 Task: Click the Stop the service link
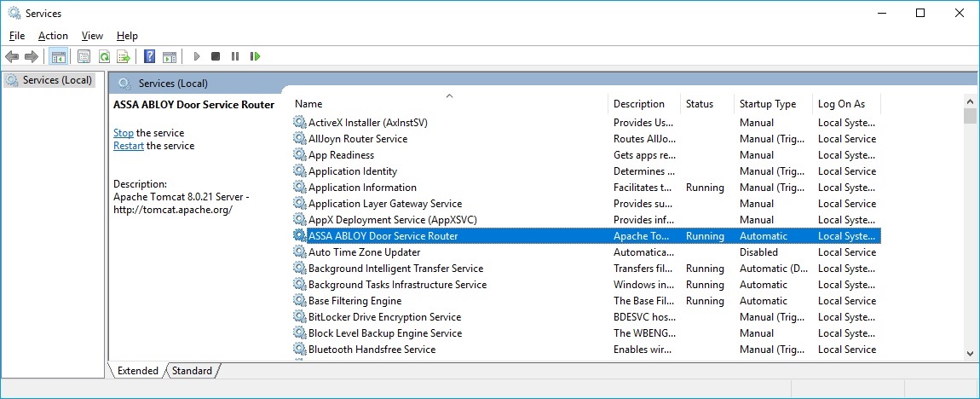[123, 133]
